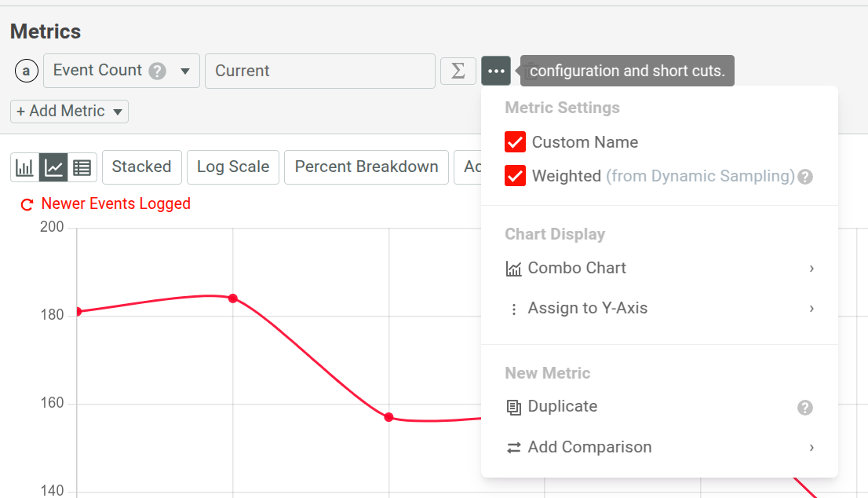Click the Duplicate metric icon
Image resolution: width=868 pixels, height=498 pixels.
515,407
